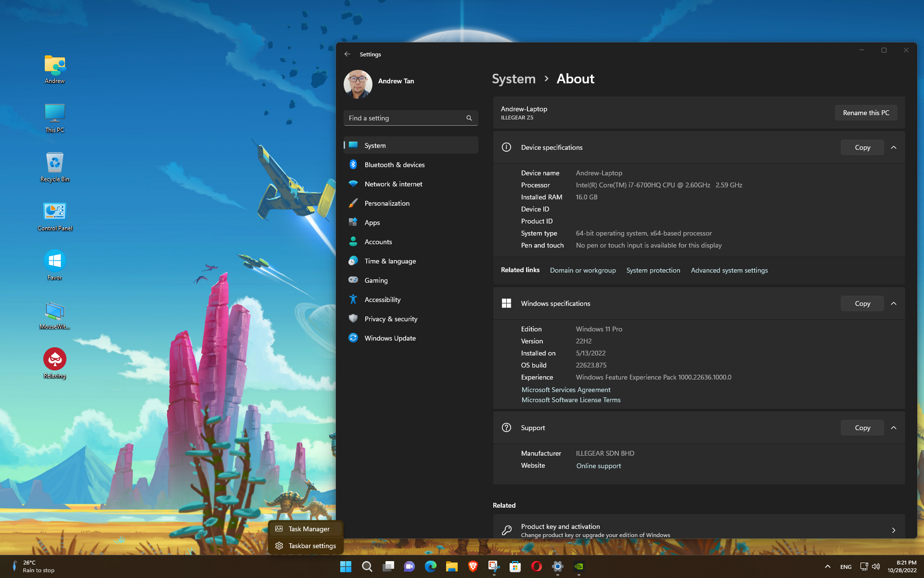Open Privacy & security settings

pyautogui.click(x=391, y=319)
